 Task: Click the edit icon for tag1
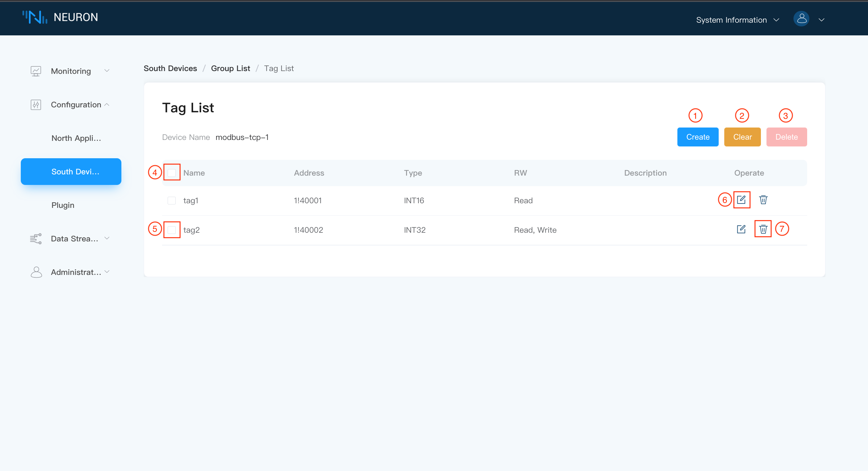coord(742,200)
